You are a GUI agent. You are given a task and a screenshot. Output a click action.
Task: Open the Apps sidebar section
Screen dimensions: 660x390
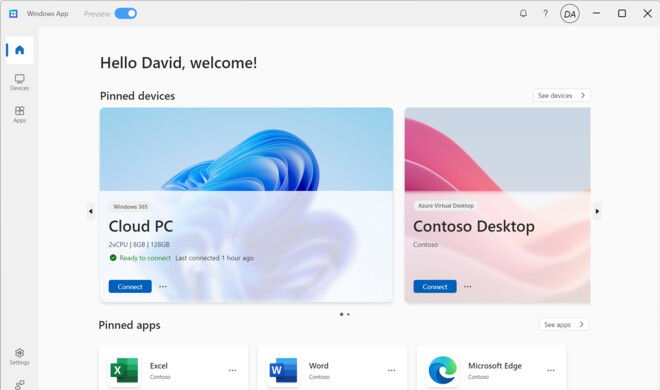19,114
